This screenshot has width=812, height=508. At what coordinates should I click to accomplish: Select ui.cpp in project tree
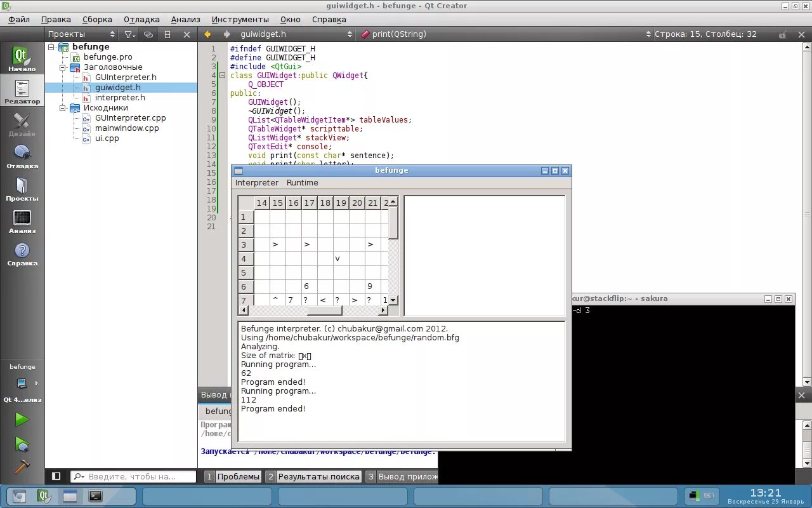click(107, 138)
